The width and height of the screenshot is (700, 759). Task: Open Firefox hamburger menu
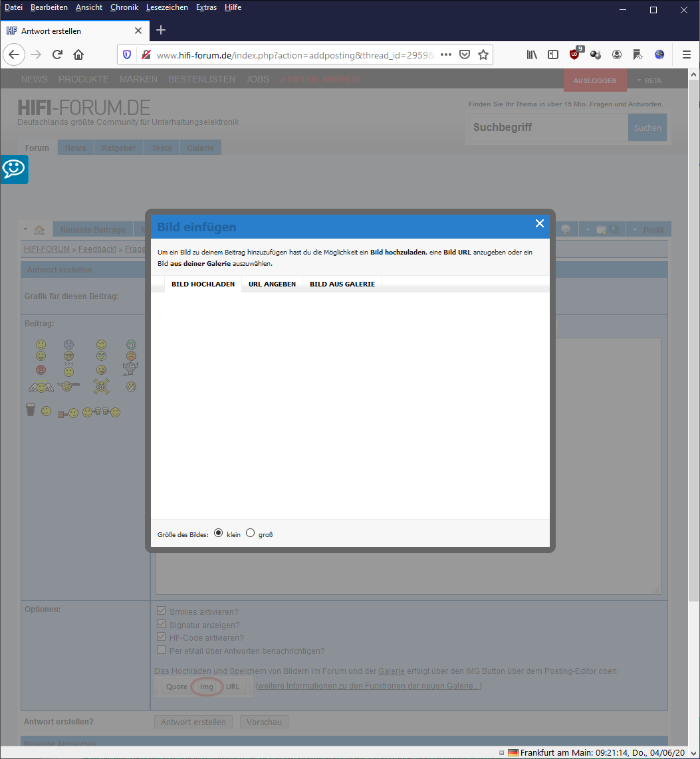(687, 54)
